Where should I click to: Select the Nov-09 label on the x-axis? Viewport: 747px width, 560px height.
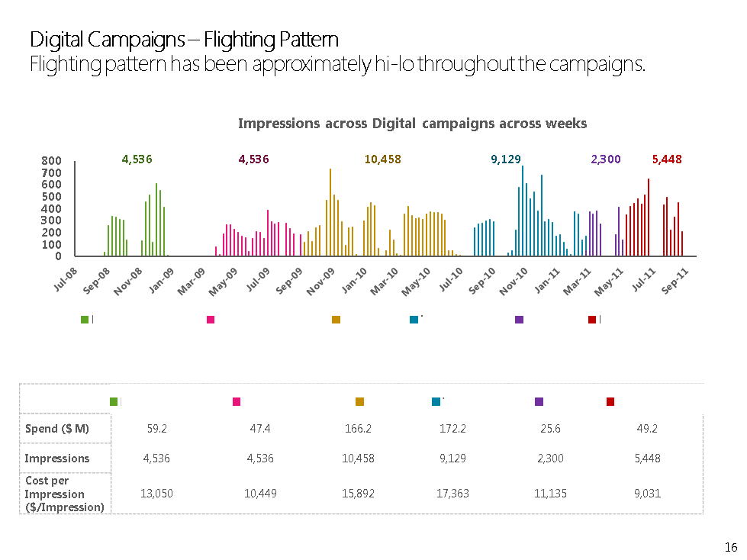pyautogui.click(x=321, y=282)
